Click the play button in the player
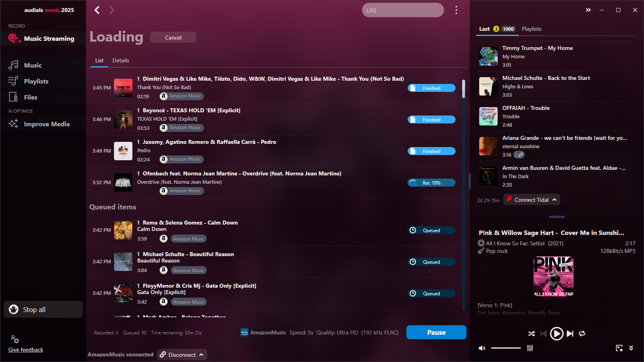644x362 pixels. click(x=556, y=334)
